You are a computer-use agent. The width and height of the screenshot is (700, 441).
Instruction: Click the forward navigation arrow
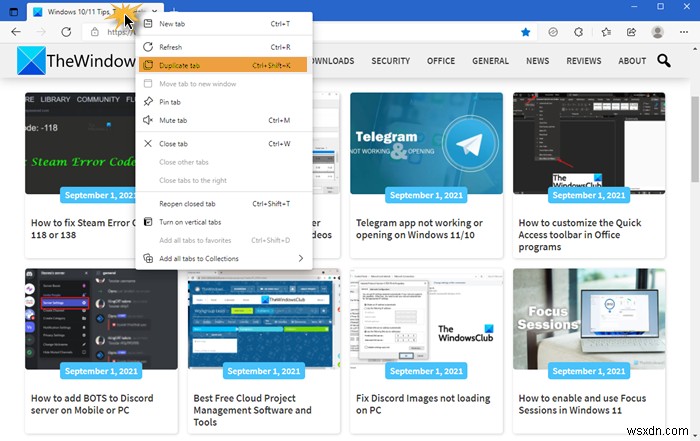41,32
